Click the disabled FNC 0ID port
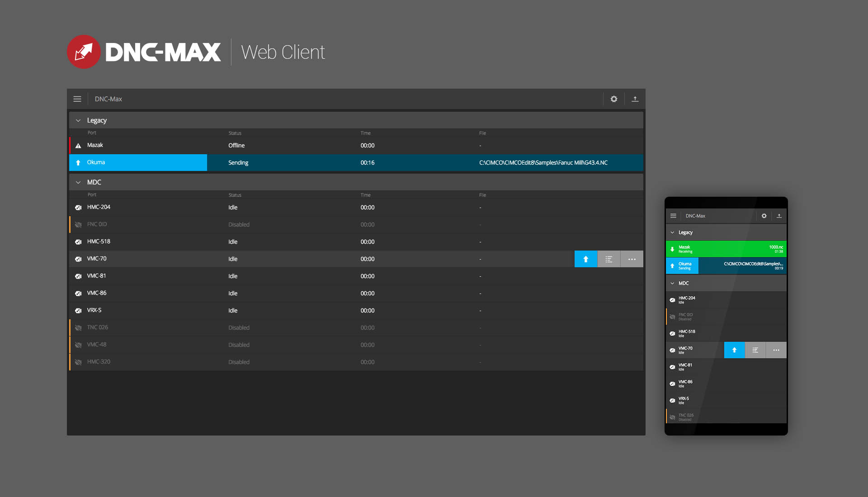The image size is (868, 497). coord(97,224)
